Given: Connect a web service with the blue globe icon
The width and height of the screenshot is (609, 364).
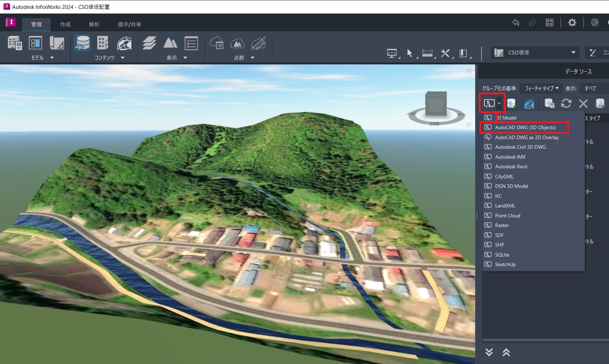Looking at the screenshot, I should click(529, 104).
